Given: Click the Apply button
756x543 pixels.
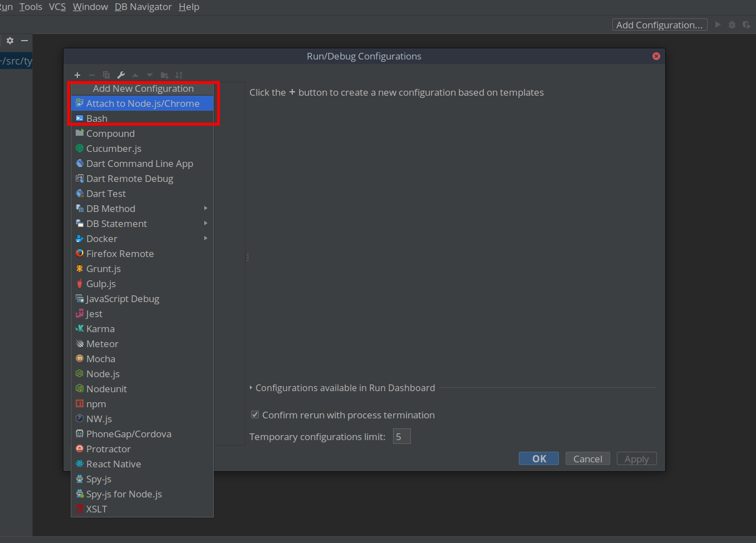Looking at the screenshot, I should [x=637, y=458].
